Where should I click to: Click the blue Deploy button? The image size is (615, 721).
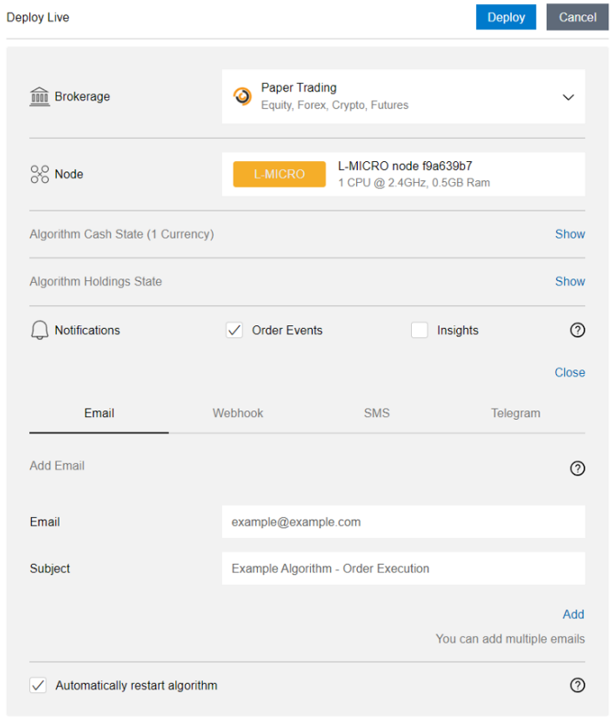[x=506, y=17]
